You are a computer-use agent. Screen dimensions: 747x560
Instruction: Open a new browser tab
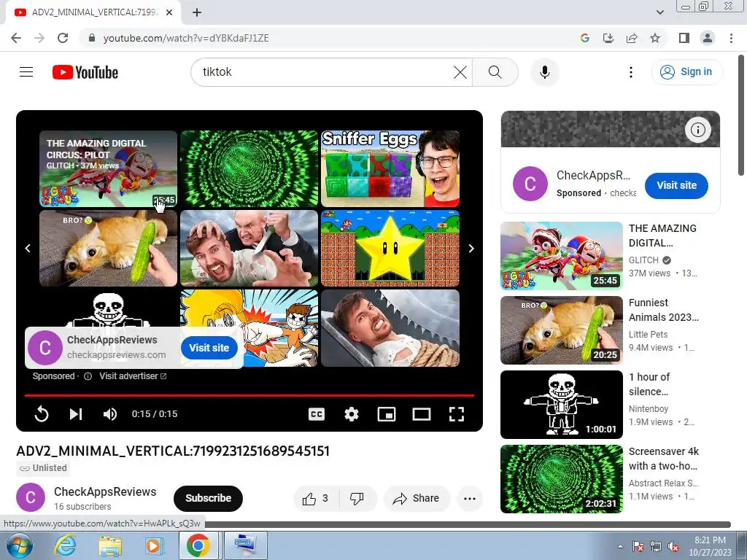[x=197, y=12]
